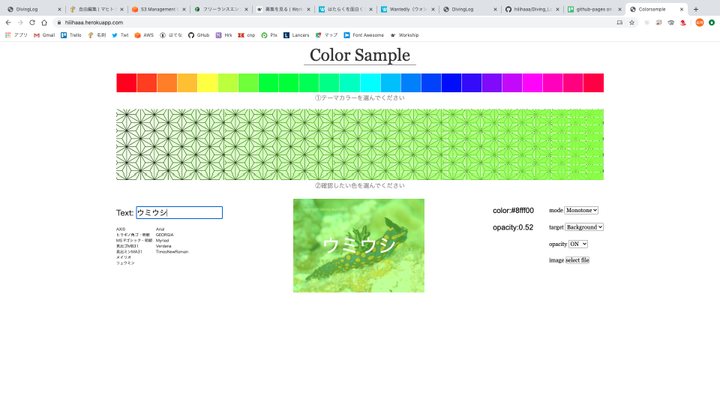Open the orange profile avatar in toolbar
Viewport: 720px width, 405px height.
tap(699, 22)
